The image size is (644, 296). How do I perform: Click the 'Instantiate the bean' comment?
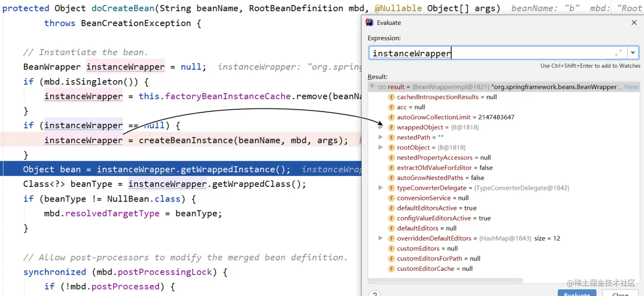[86, 52]
